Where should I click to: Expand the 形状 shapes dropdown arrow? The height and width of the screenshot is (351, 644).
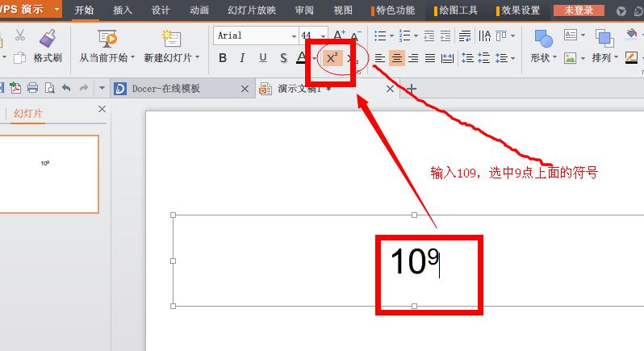click(x=554, y=57)
